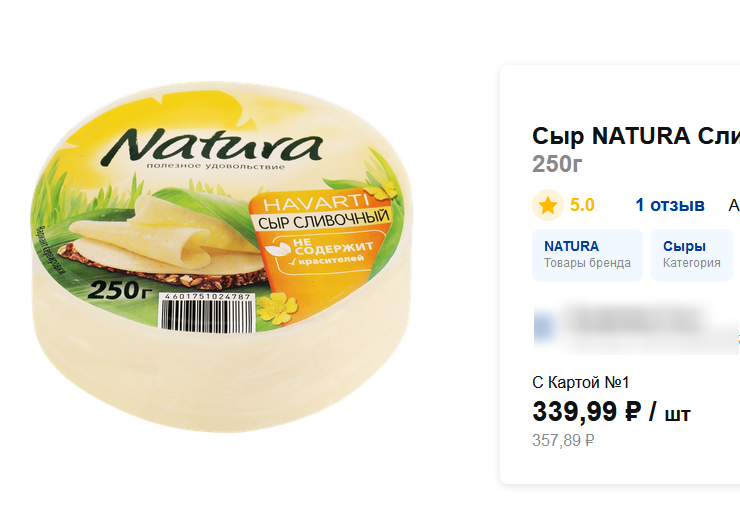740x532 pixels.
Task: Open the Сыры category chip
Action: [x=691, y=255]
